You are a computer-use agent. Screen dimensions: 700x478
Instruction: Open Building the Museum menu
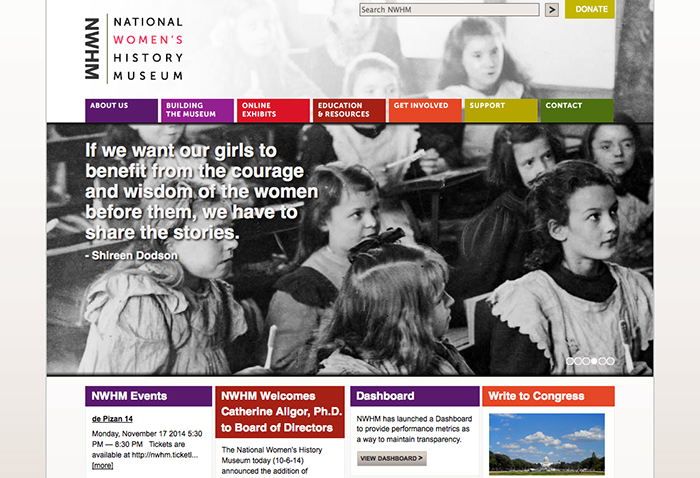point(196,110)
